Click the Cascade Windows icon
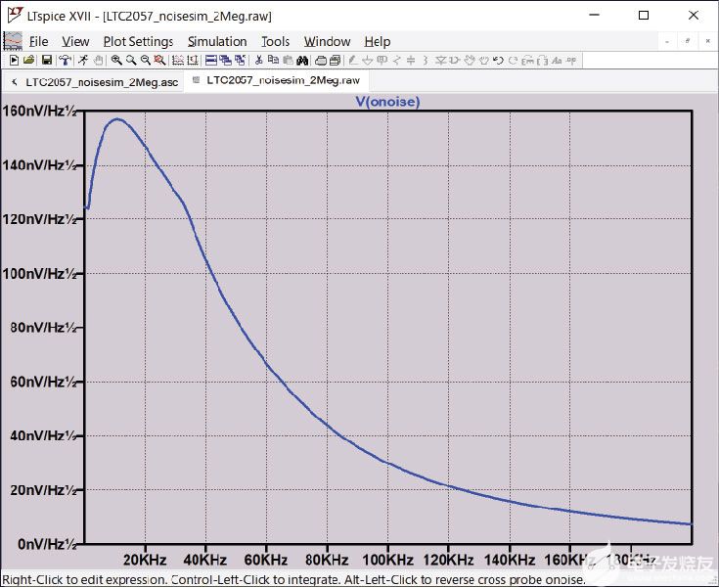Screen dimensions: 719x588 [x=225, y=60]
